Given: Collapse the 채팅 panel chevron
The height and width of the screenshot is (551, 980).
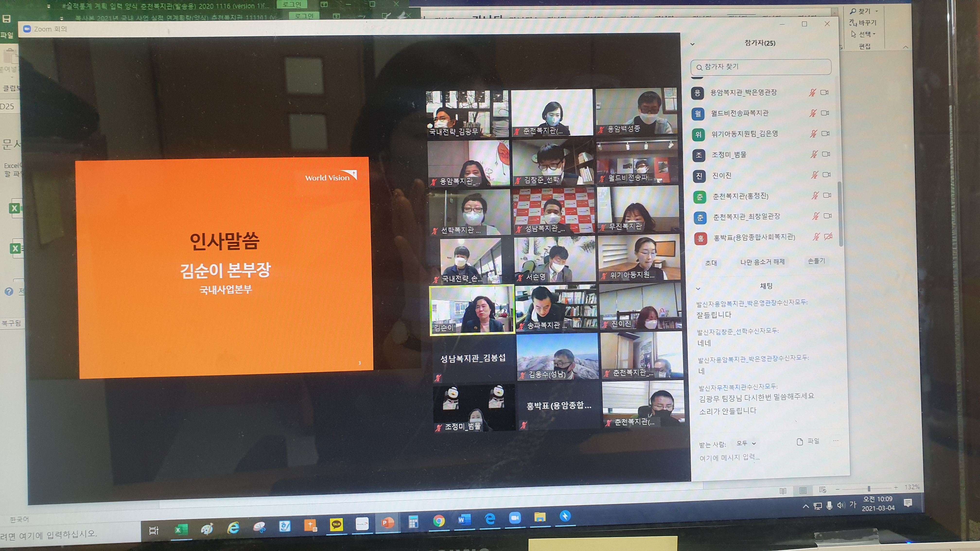Looking at the screenshot, I should (698, 289).
